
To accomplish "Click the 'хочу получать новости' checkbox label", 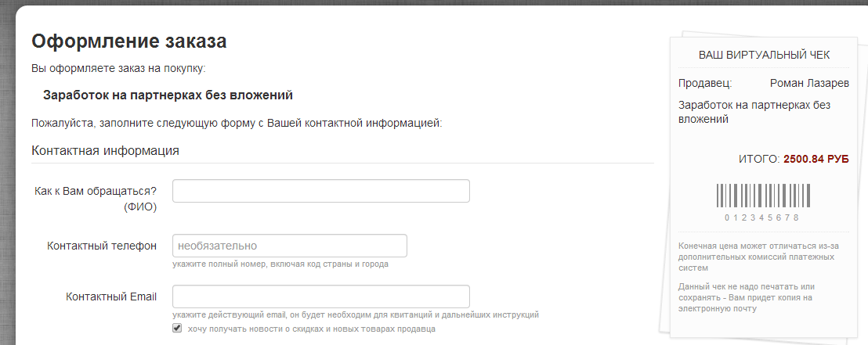I will click(x=311, y=329).
